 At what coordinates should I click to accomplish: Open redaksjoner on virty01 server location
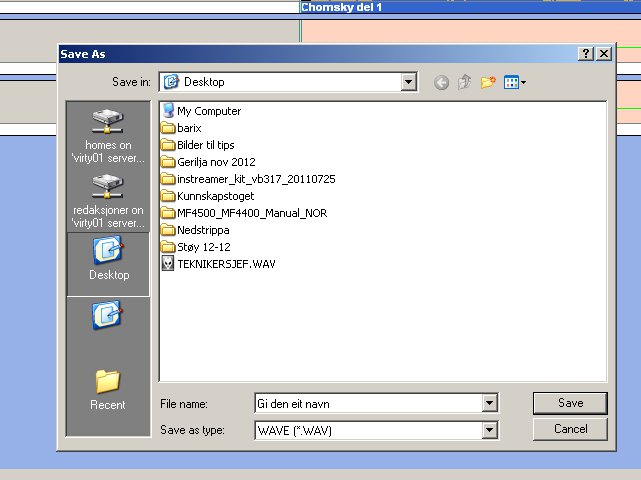108,201
